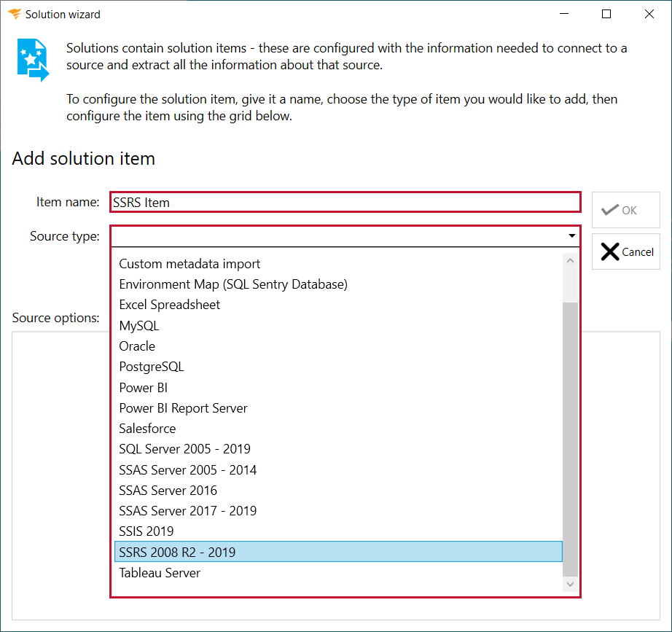Choose Salesforce from the dropdown list
Image resolution: width=672 pixels, height=632 pixels.
pyautogui.click(x=338, y=429)
